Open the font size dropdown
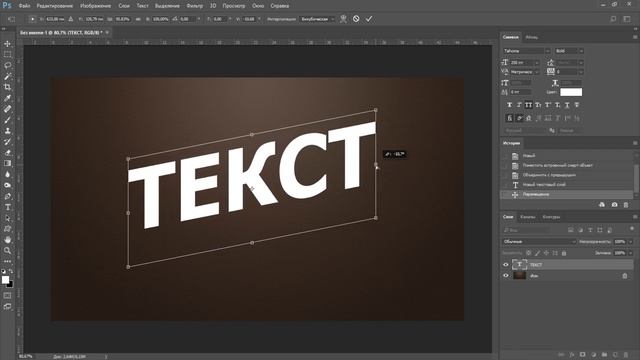The width and height of the screenshot is (640, 360). pyautogui.click(x=537, y=62)
